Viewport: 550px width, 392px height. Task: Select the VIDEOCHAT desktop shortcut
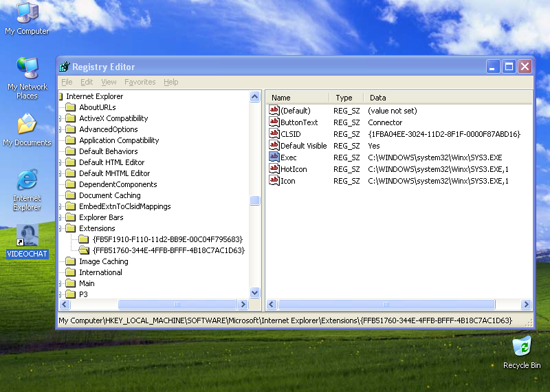point(27,241)
